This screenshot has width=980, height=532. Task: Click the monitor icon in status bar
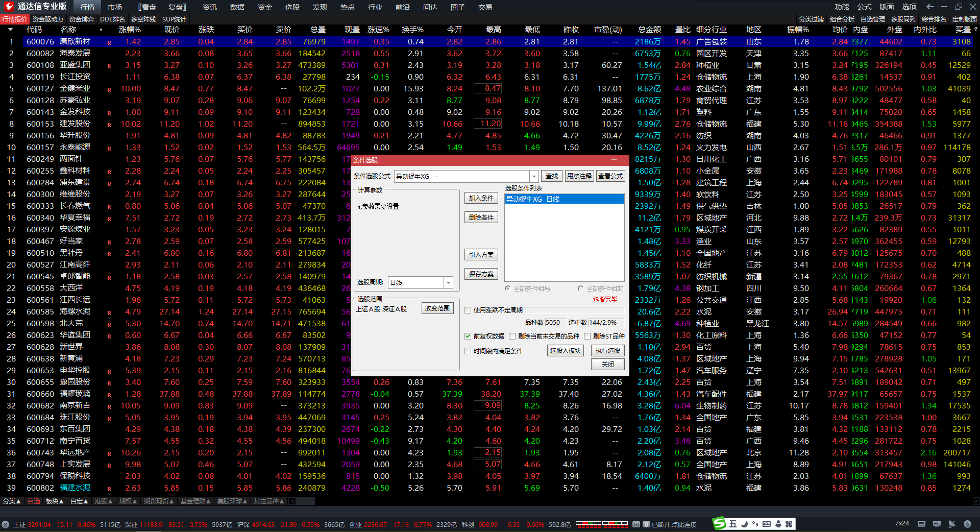(937, 524)
